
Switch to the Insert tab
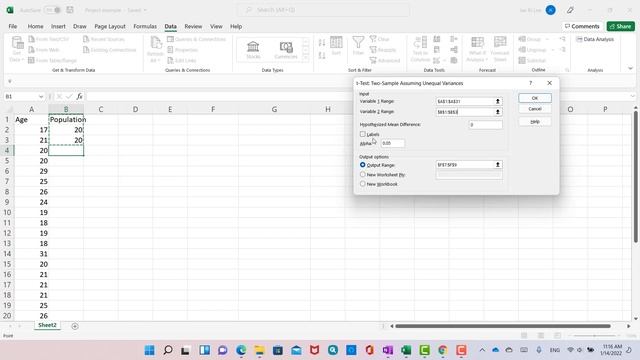click(58, 26)
